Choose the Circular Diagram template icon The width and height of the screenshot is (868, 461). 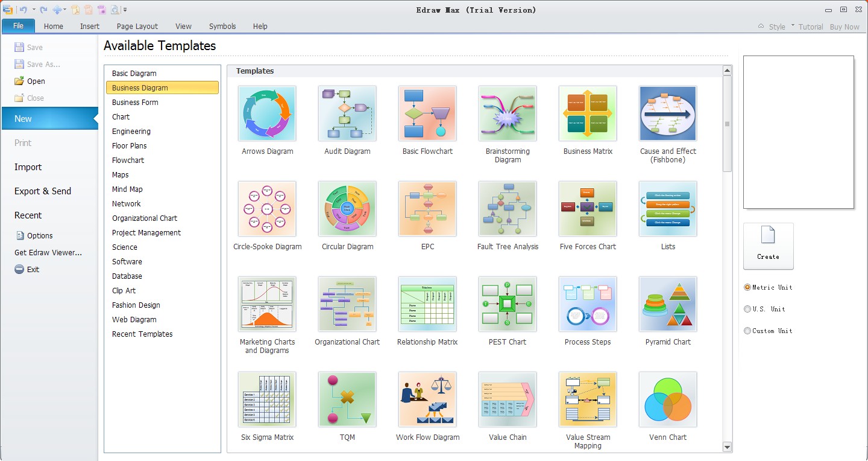point(347,209)
